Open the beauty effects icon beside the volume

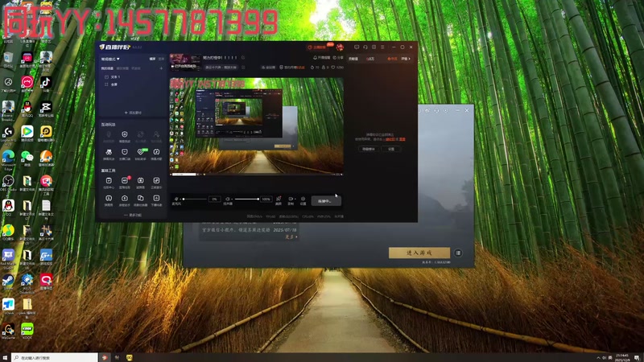coord(279,200)
